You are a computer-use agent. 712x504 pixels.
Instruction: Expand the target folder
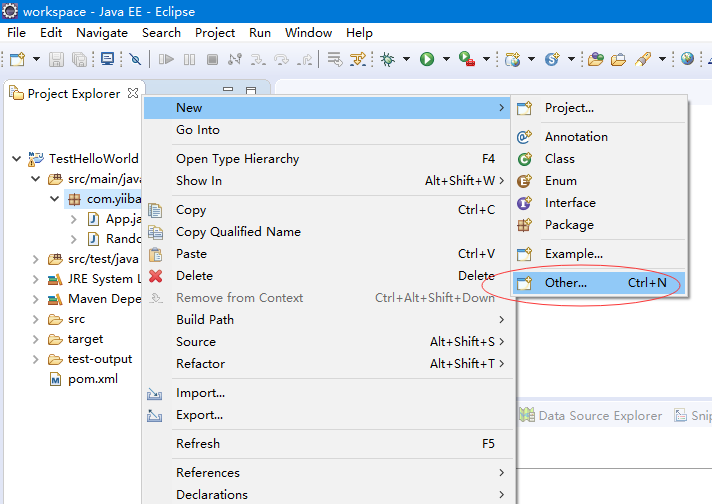coord(35,339)
